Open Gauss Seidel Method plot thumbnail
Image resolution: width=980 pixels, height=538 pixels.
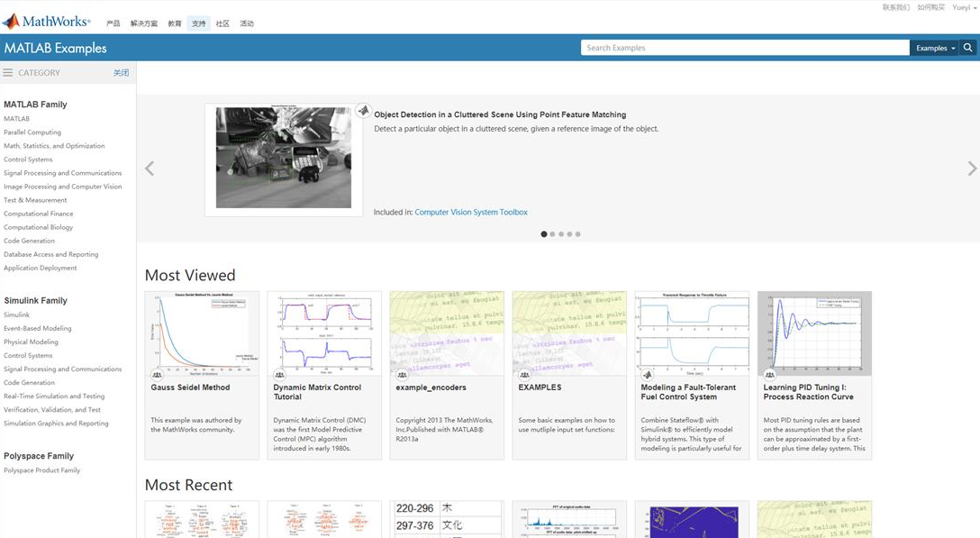[x=202, y=333]
